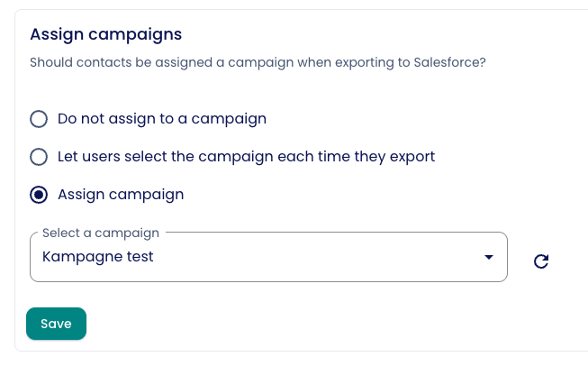This screenshot has width=588, height=366.
Task: Click the empty circle beside "Do not assign"
Action: [39, 119]
